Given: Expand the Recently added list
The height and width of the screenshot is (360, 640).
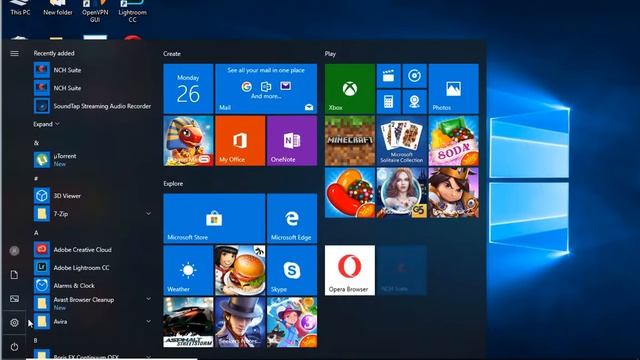Looking at the screenshot, I should 47,124.
